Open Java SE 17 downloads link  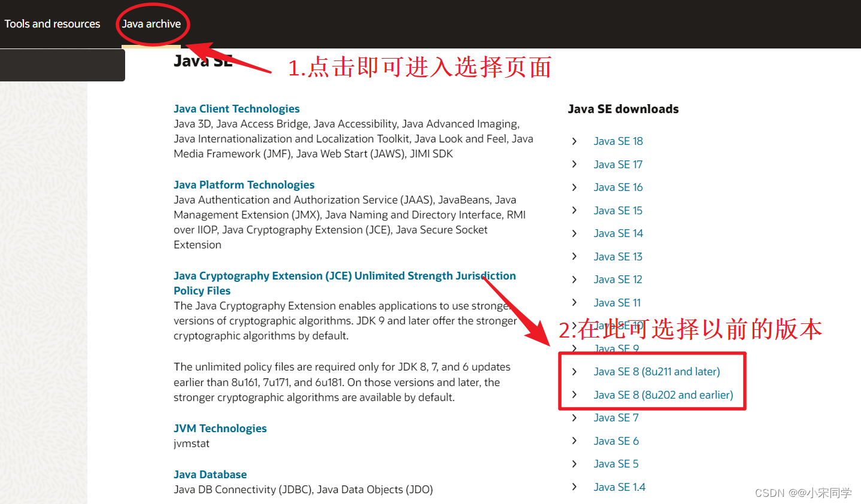point(618,165)
